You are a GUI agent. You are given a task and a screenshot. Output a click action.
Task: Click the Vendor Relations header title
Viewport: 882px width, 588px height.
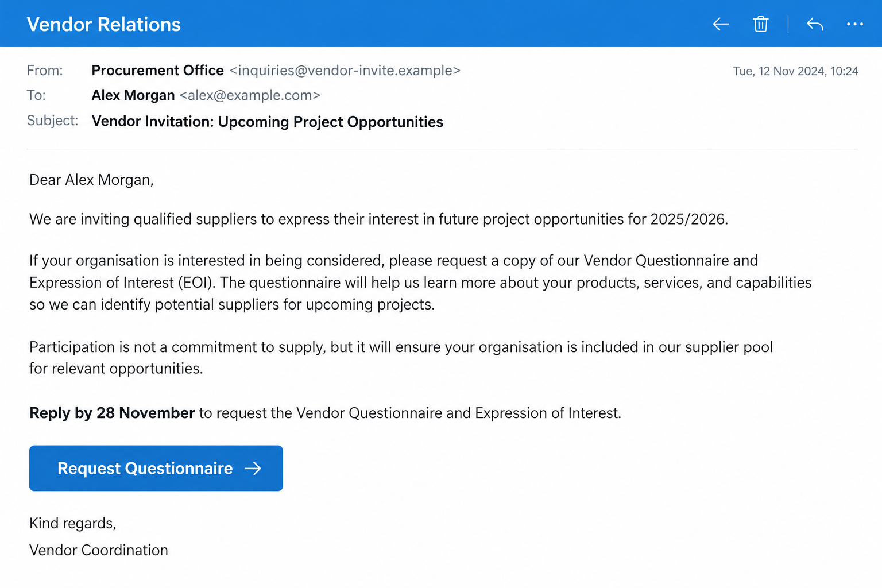click(104, 24)
